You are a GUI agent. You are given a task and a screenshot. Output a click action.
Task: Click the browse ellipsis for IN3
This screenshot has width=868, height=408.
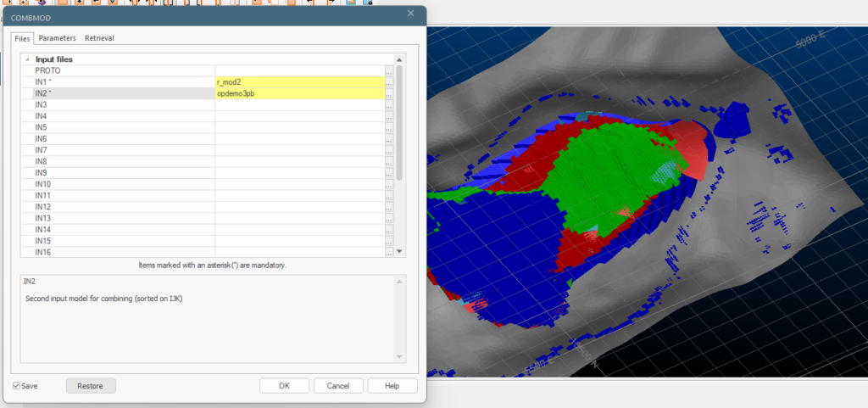pyautogui.click(x=389, y=104)
